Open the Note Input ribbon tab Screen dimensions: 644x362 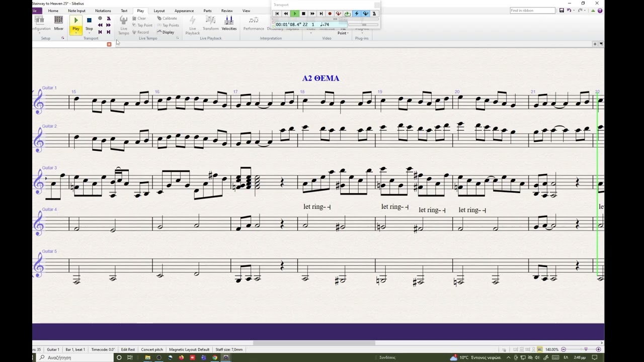(x=76, y=11)
